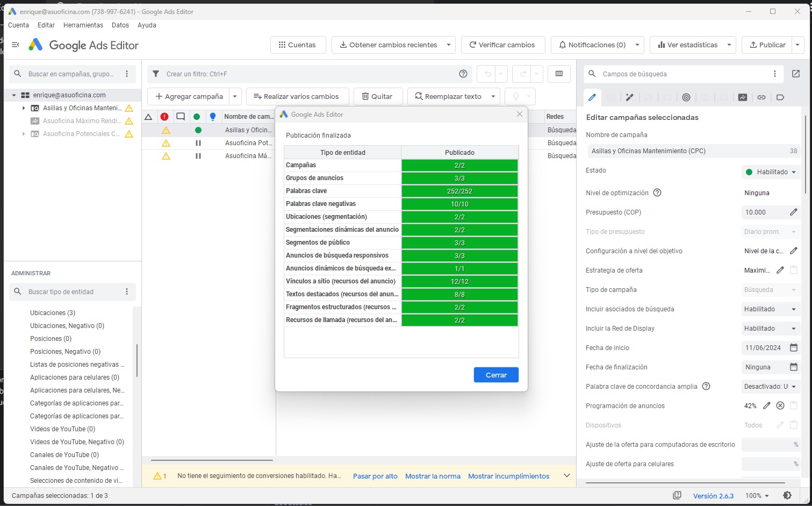Click the pencil icon next to Presupuesto

point(793,212)
